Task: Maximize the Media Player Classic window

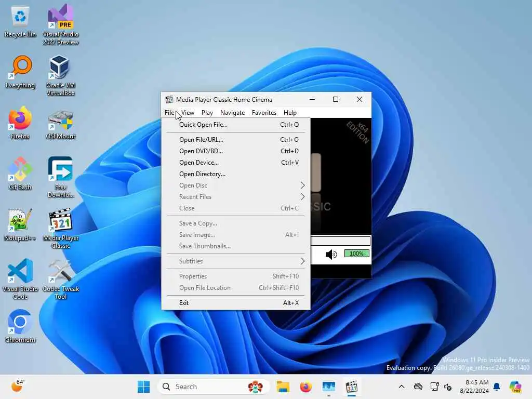Action: click(336, 99)
